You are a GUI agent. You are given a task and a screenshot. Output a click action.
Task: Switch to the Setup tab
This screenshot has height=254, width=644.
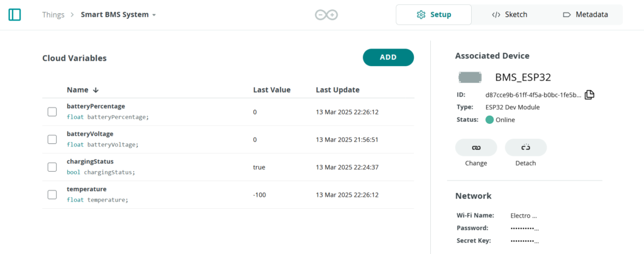(434, 14)
